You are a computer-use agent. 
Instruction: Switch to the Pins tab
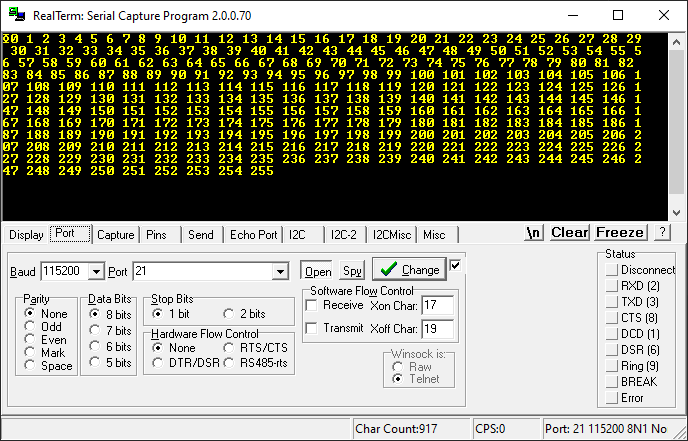(161, 235)
